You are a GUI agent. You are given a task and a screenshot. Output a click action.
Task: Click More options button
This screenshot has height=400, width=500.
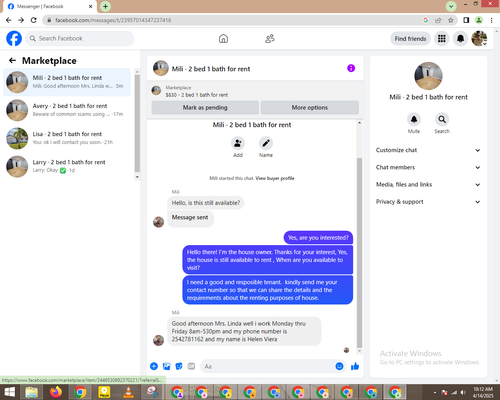pos(310,107)
